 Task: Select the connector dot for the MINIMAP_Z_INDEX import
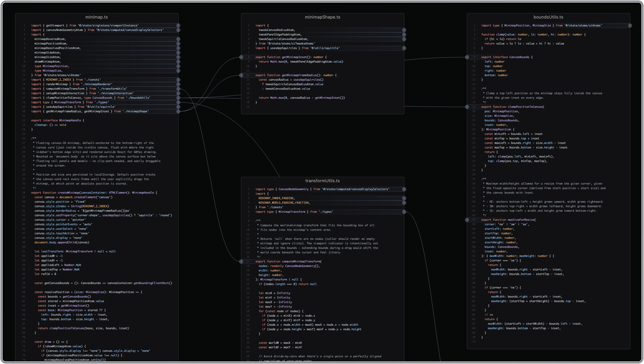point(178,80)
